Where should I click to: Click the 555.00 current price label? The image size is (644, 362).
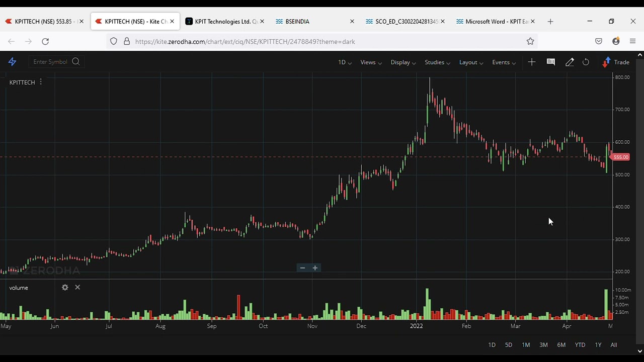[621, 157]
